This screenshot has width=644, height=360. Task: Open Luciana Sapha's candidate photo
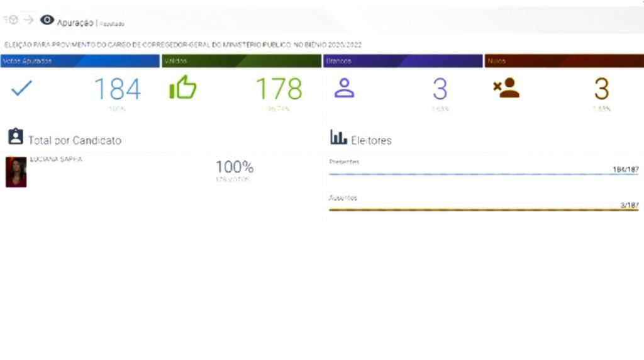[x=16, y=172]
